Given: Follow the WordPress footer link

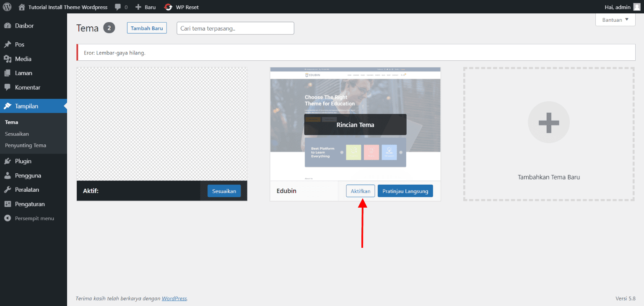Looking at the screenshot, I should 174,298.
